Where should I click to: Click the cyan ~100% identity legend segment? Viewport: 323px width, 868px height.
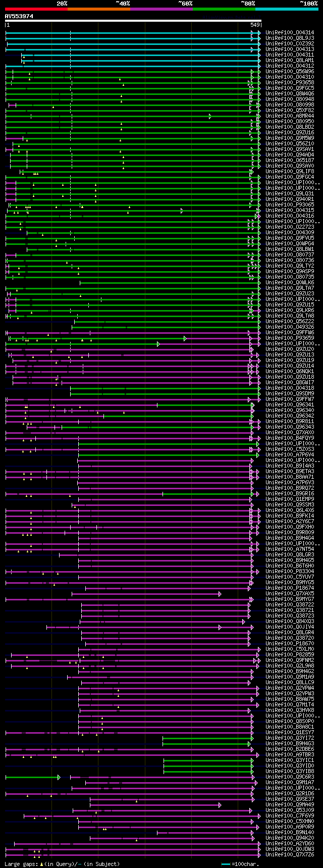287,9
